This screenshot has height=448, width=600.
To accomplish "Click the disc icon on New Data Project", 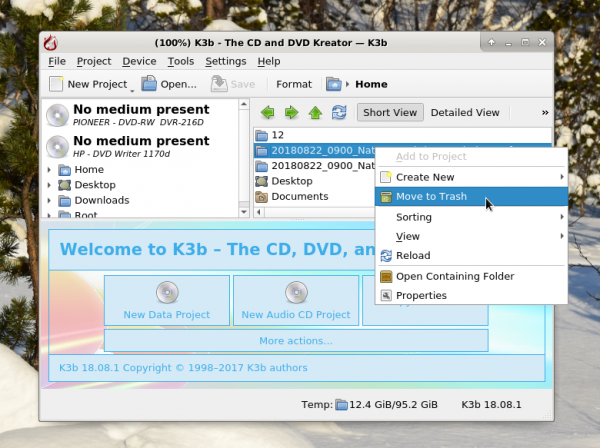I will point(167,292).
